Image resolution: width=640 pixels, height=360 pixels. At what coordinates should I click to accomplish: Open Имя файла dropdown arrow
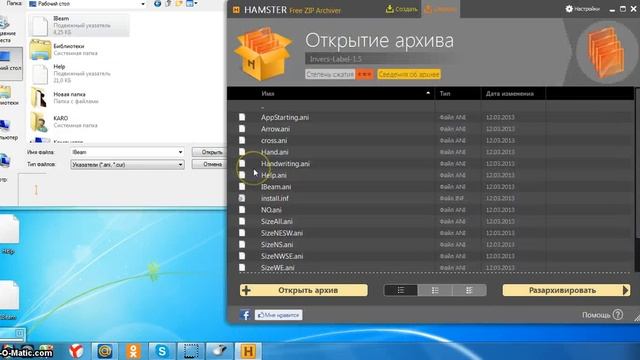(x=180, y=152)
